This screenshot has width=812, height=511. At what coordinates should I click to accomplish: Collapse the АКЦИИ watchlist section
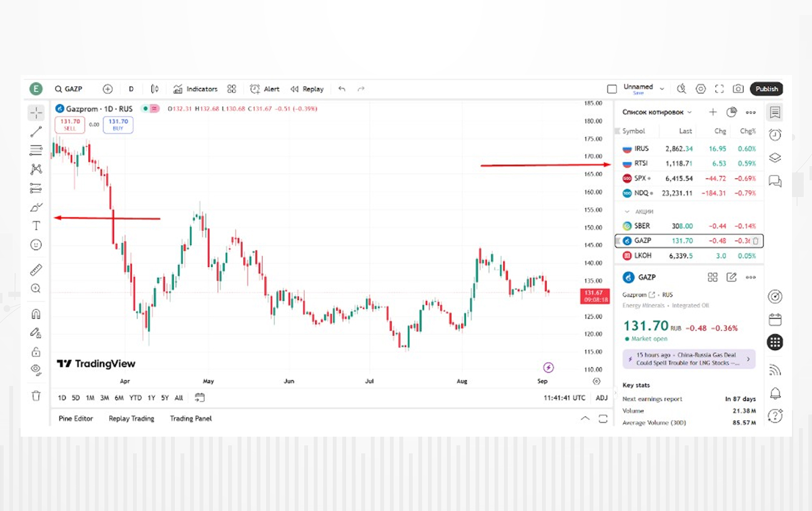[628, 212]
